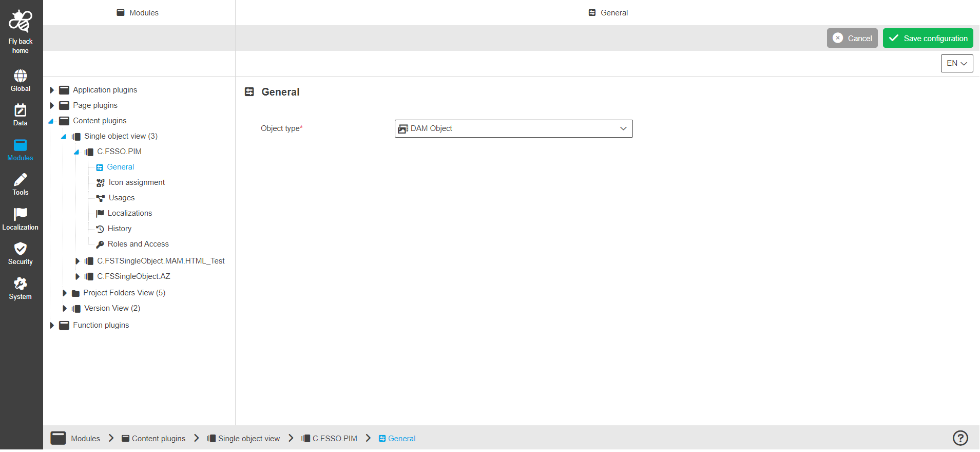980x452 pixels.
Task: Select C.FSTSingleObject.MAM.HTML_Test tree item
Action: pyautogui.click(x=161, y=261)
